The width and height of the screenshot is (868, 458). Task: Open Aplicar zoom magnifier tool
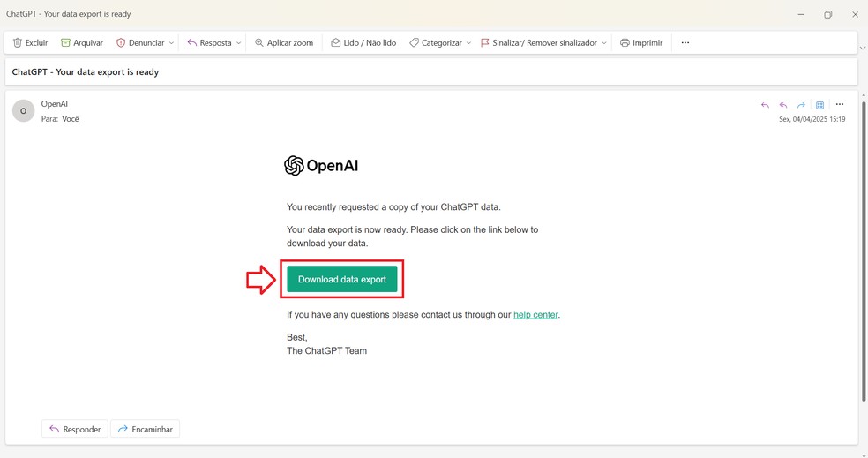(x=259, y=42)
